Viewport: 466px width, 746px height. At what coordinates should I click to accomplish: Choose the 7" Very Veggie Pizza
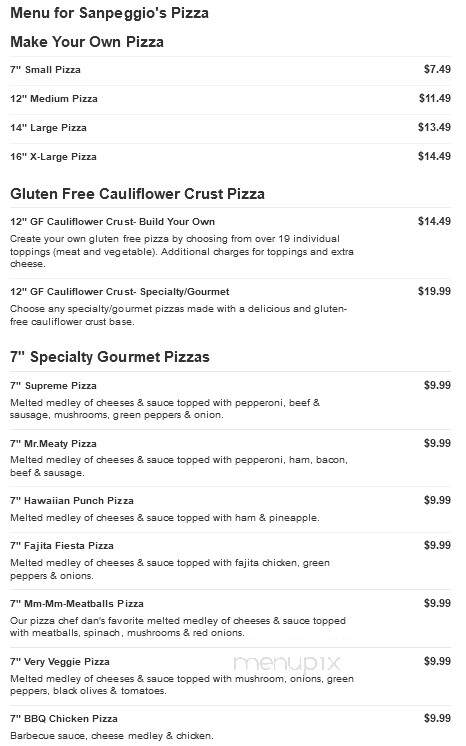pos(60,661)
